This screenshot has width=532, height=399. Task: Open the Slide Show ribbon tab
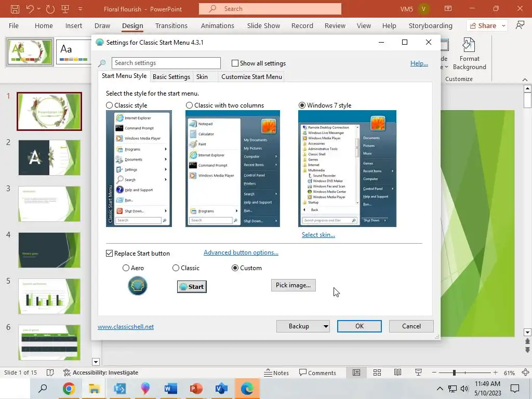pyautogui.click(x=263, y=26)
